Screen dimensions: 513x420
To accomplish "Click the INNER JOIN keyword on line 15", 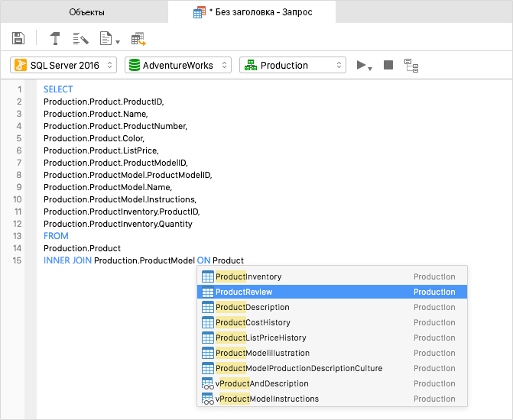I will click(67, 260).
